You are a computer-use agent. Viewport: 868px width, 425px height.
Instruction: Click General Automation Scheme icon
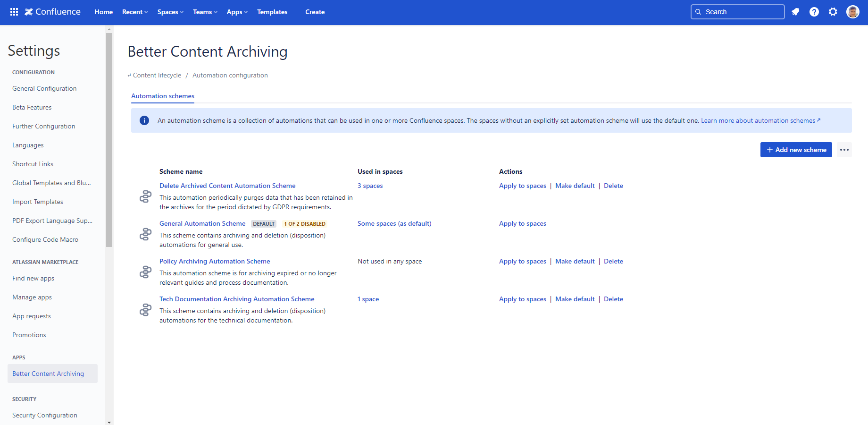pyautogui.click(x=146, y=234)
